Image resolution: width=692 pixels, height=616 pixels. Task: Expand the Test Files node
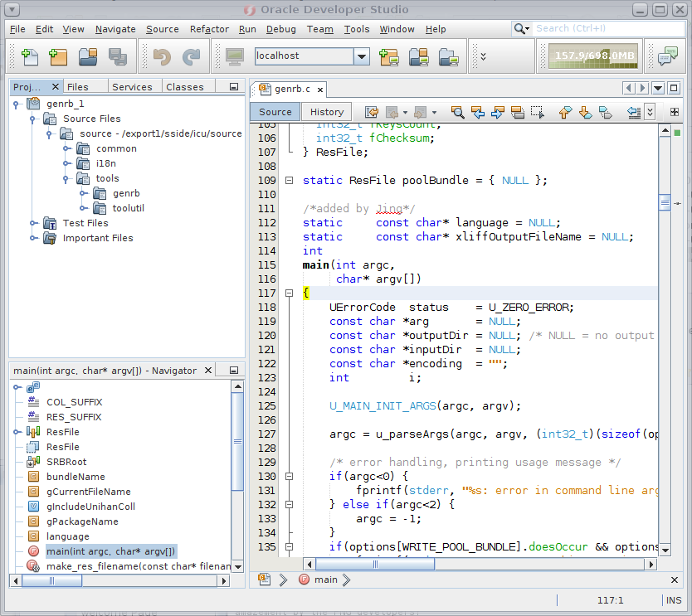click(x=33, y=223)
